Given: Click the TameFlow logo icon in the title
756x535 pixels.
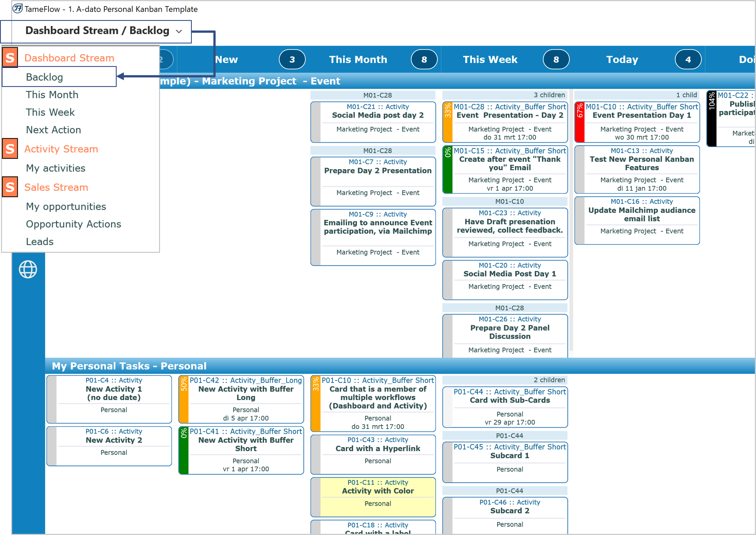Looking at the screenshot, I should [17, 8].
